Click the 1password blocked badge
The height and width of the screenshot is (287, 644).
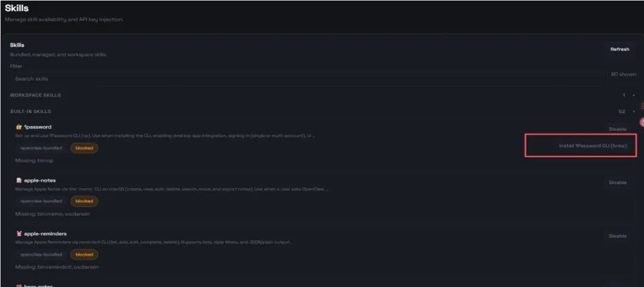[84, 148]
